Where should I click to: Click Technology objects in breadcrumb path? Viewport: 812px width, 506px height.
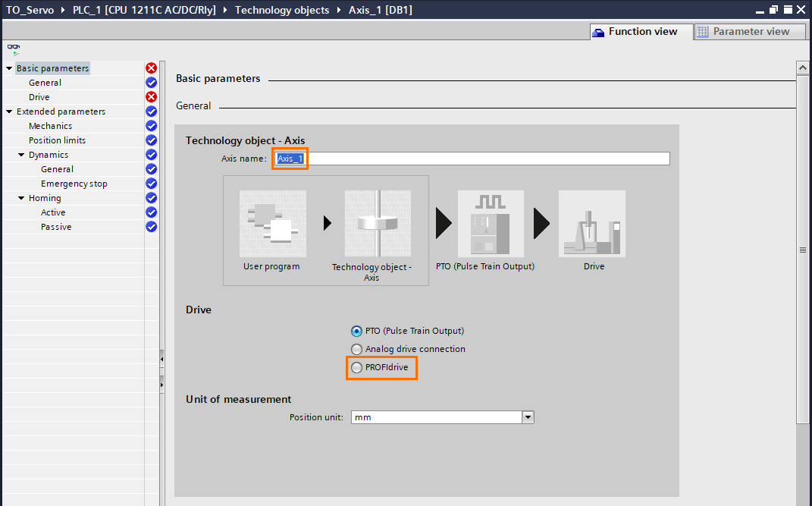(282, 10)
